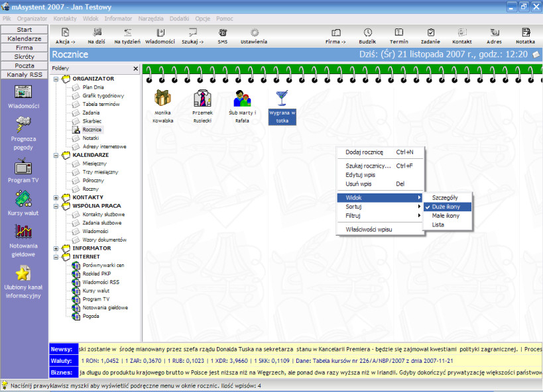The height and width of the screenshot is (392, 543).
Task: Expand the INFORMATOR tree node
Action: 56,248
